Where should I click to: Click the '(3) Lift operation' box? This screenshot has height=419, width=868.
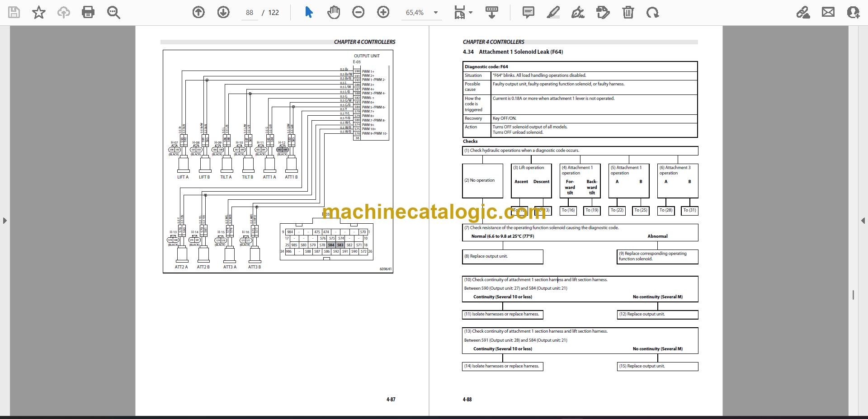[531, 181]
